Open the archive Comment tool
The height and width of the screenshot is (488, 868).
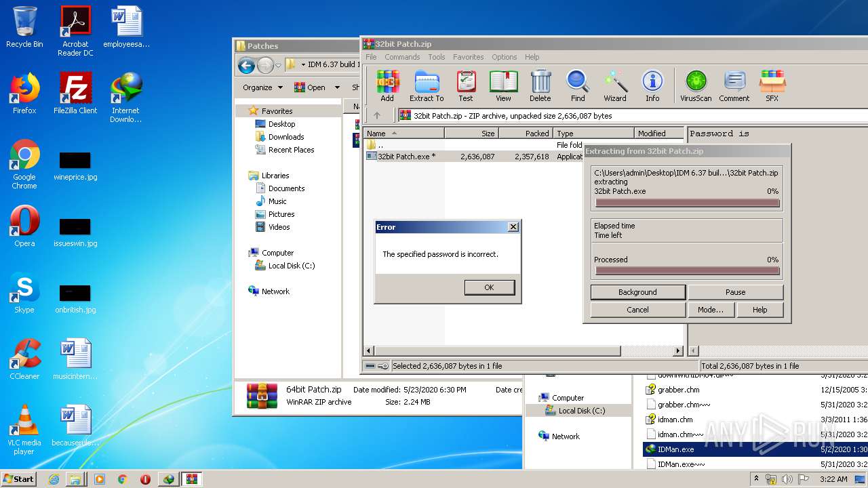click(734, 86)
